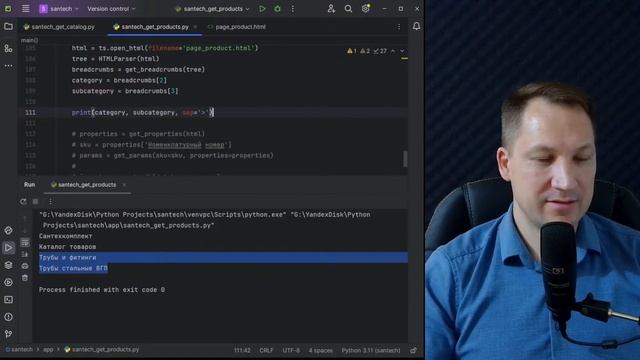Run santech_get_products with the green play icon

(262, 9)
